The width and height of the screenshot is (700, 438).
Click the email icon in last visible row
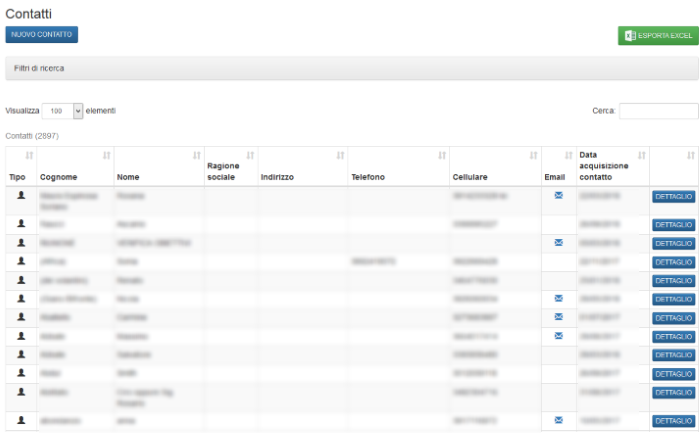pos(558,420)
